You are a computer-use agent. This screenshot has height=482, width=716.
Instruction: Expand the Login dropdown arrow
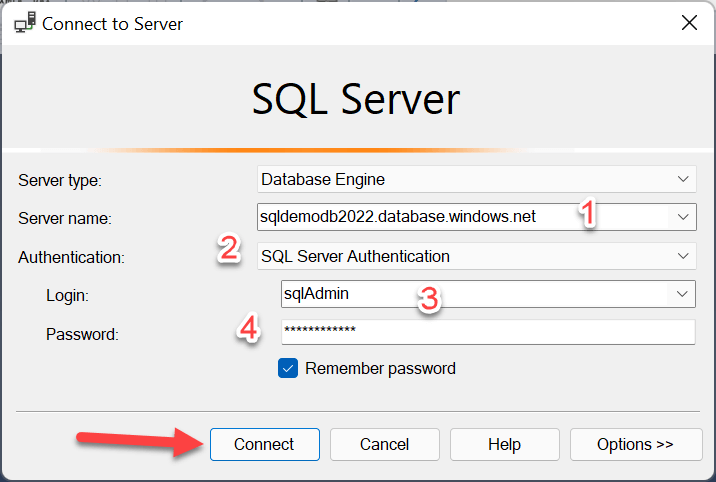(x=682, y=294)
